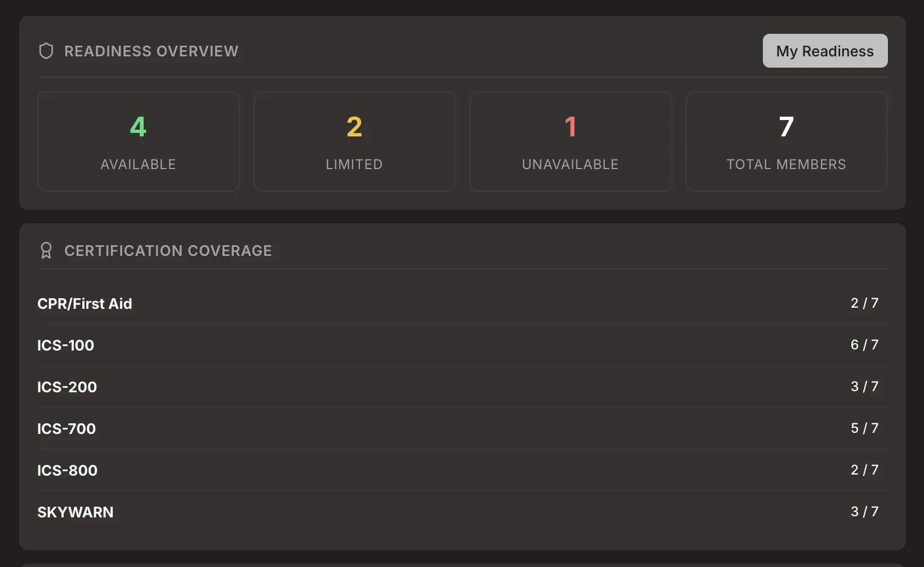Select the SKYWARN certification row
Screen dimensions: 924x567
[463, 512]
